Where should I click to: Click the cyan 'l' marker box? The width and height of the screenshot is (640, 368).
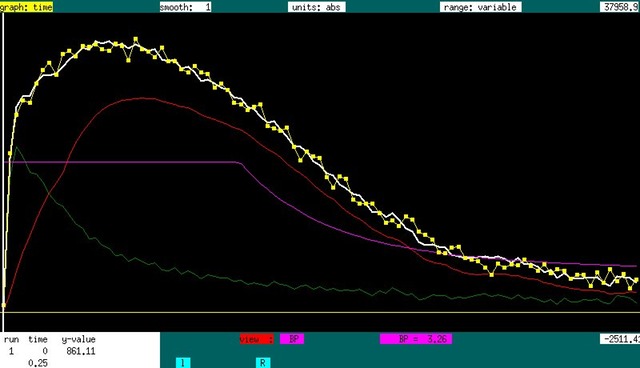point(183,363)
